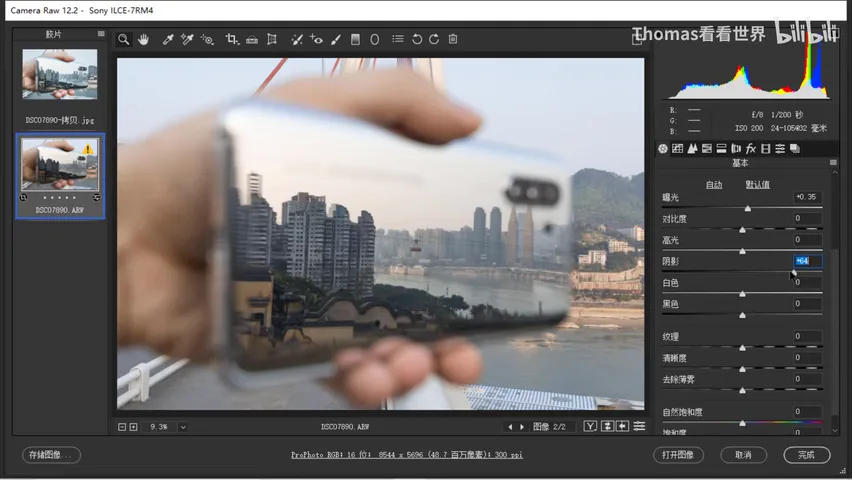852x480 pixels.
Task: Adjust the Texture (纹理) slider
Action: [x=742, y=347]
